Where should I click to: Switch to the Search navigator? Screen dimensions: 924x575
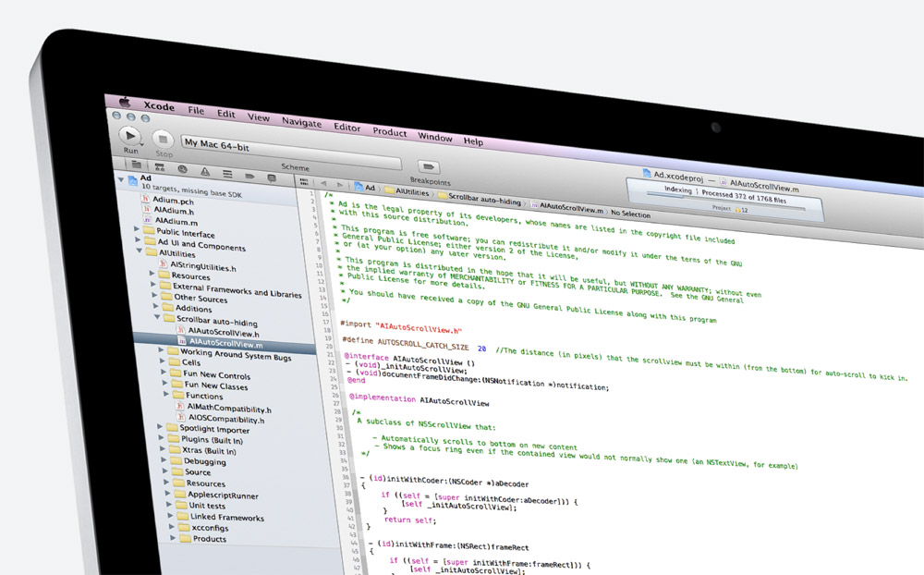[x=181, y=170]
